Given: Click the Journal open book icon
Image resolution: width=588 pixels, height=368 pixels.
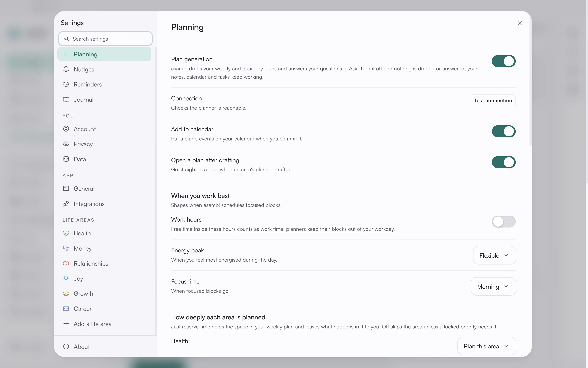Looking at the screenshot, I should 66,100.
